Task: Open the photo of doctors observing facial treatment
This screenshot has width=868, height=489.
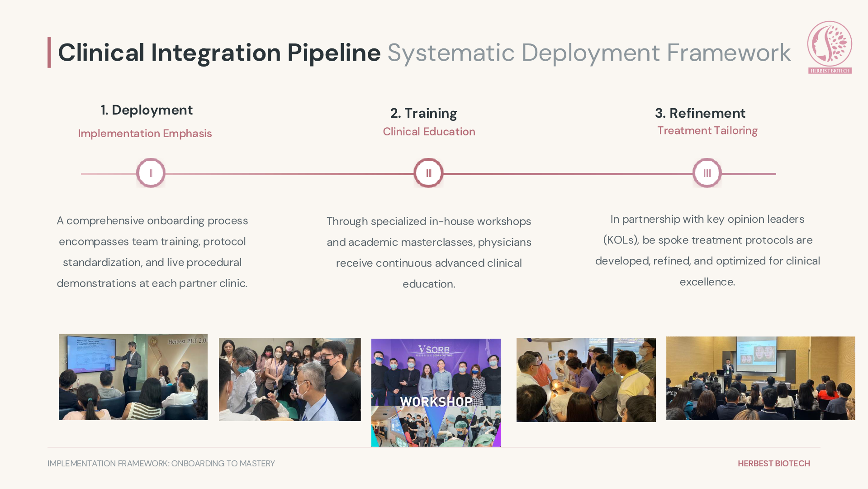Action: pos(586,380)
